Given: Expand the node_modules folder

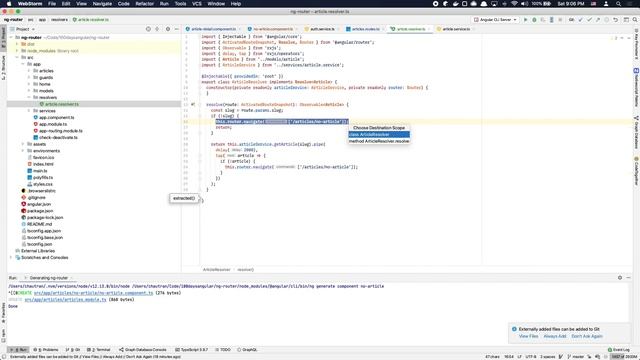Looking at the screenshot, I should 17,51.
